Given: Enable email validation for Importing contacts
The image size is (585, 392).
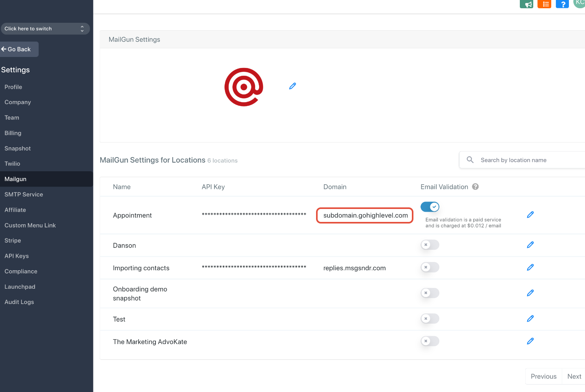Looking at the screenshot, I should (430, 267).
